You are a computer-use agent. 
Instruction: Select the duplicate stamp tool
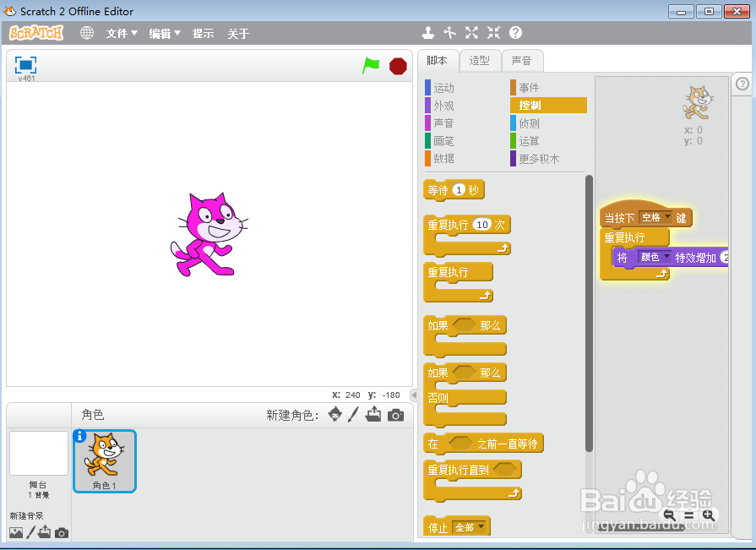(x=427, y=33)
